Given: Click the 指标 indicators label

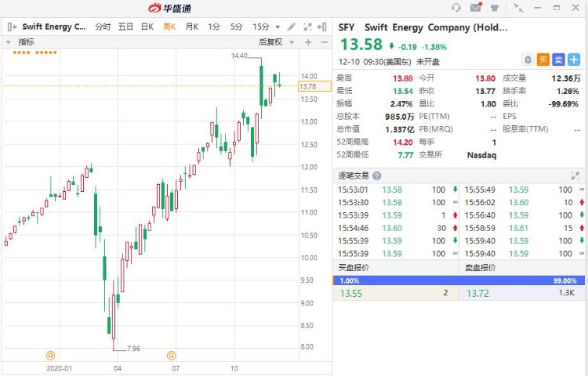Looking at the screenshot, I should (26, 42).
